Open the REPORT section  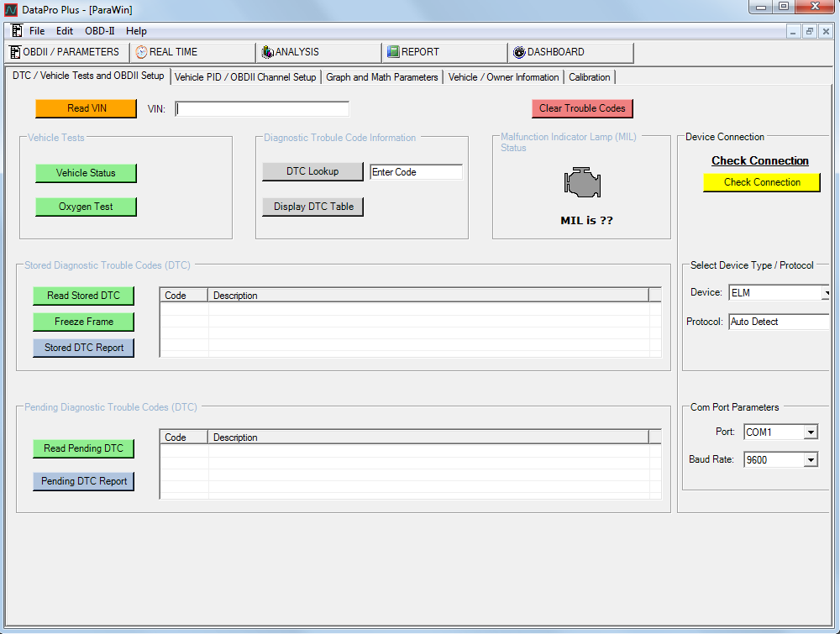pos(444,52)
